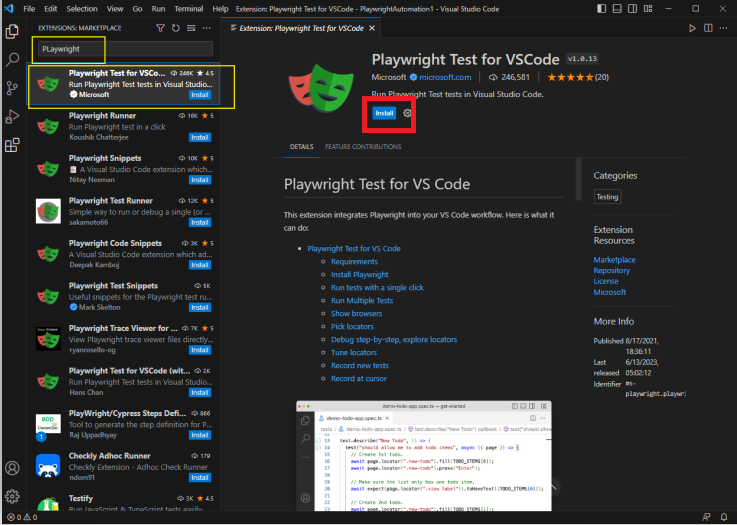Screen dimensions: 737x525
Task: Install Checkly Adhoc Runner extension
Action: (x=200, y=478)
